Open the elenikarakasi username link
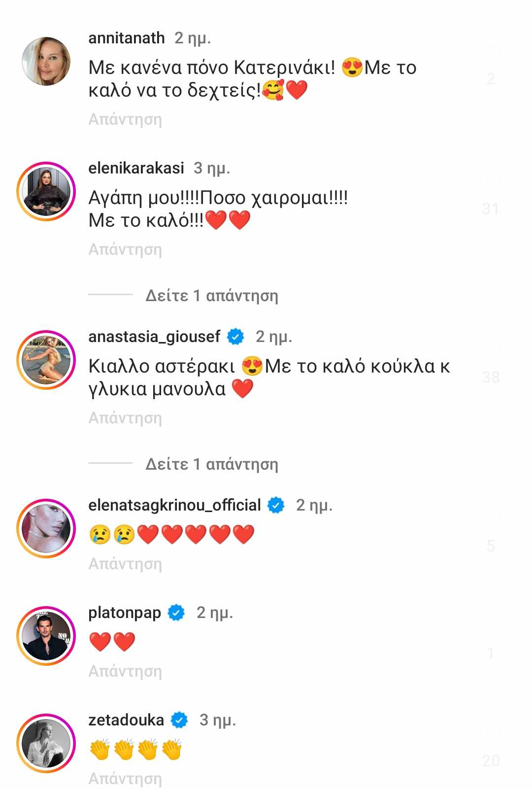The image size is (532, 789). tap(136, 168)
